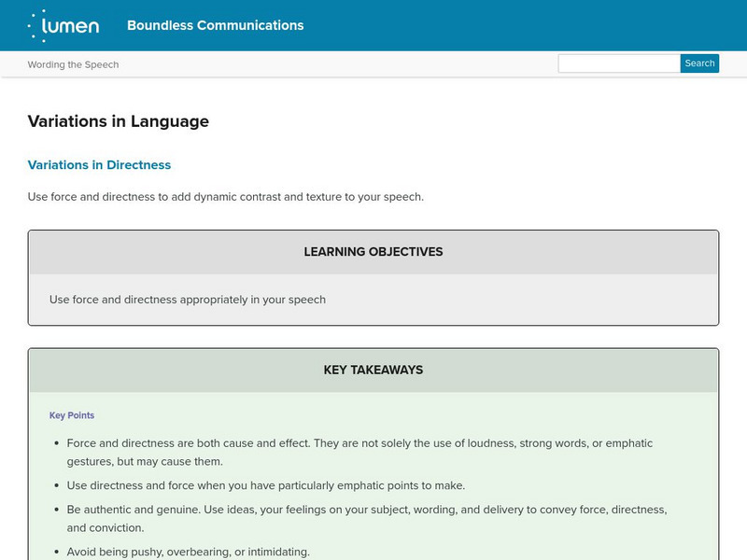This screenshot has height=560, width=747.
Task: Select the Key Points label
Action: 72,415
